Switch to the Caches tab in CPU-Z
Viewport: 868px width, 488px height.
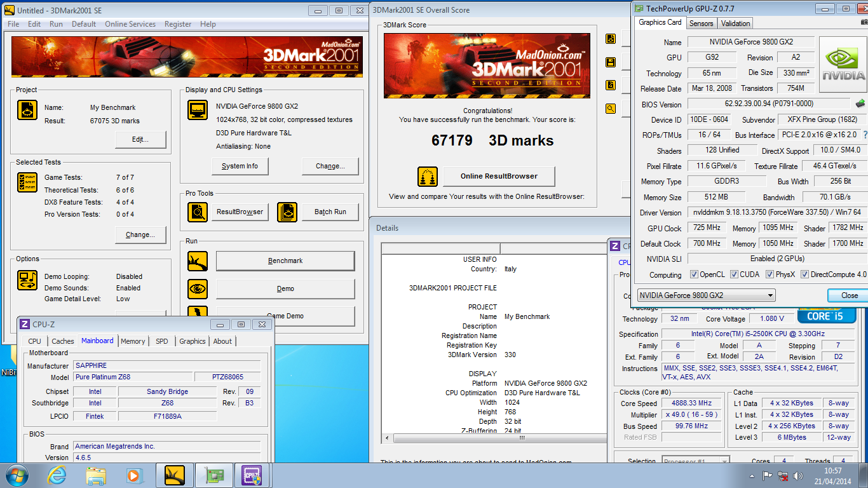pos(63,341)
